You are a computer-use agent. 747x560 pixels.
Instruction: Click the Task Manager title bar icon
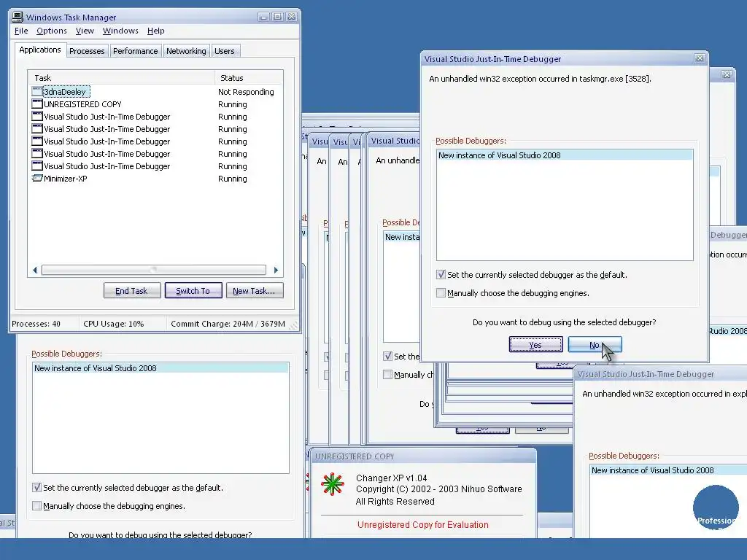click(18, 17)
